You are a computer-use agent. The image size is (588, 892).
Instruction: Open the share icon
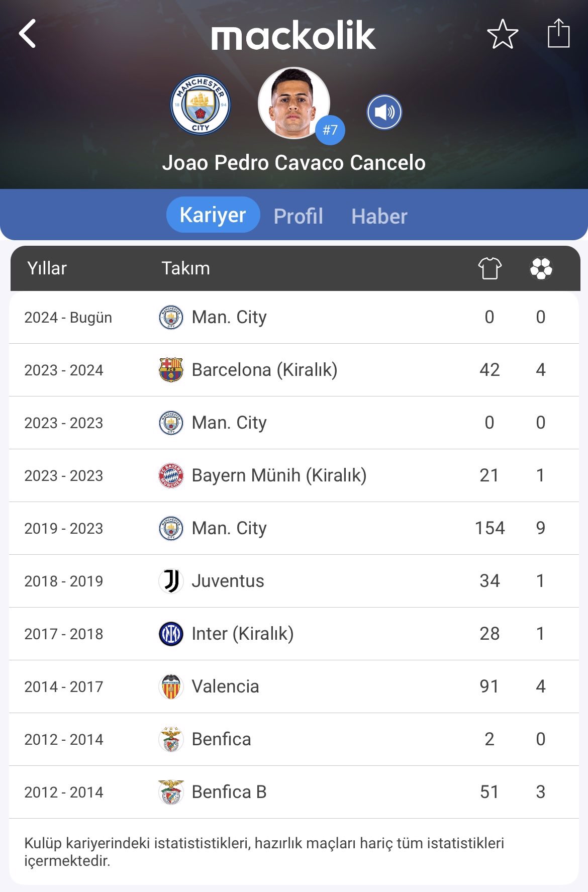pyautogui.click(x=558, y=33)
